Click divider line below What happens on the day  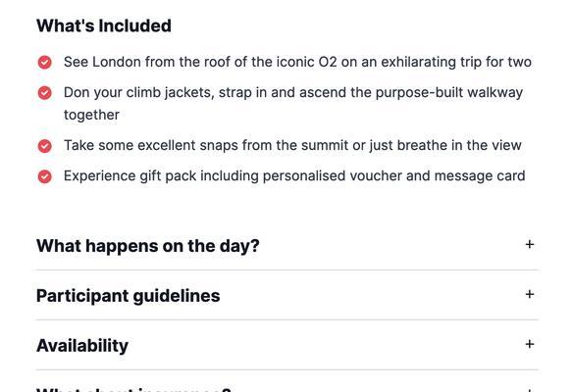[x=287, y=269]
